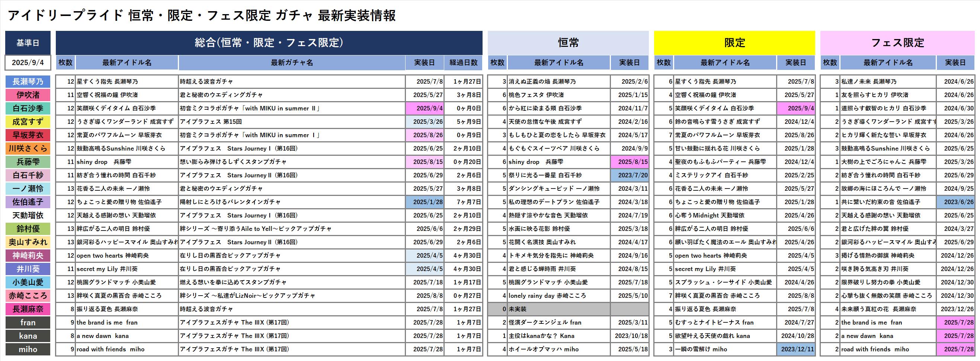
Task: Click the 2023/10/18 date cell
Action: point(630,336)
